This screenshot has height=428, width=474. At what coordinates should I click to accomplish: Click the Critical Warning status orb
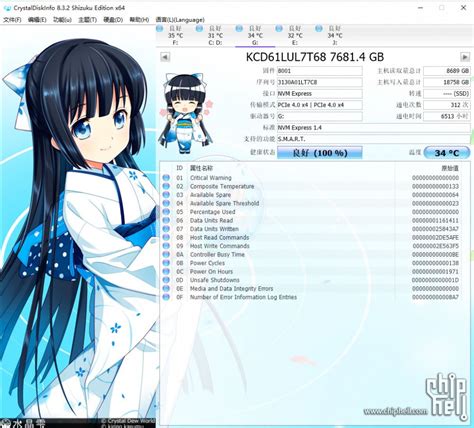166,178
